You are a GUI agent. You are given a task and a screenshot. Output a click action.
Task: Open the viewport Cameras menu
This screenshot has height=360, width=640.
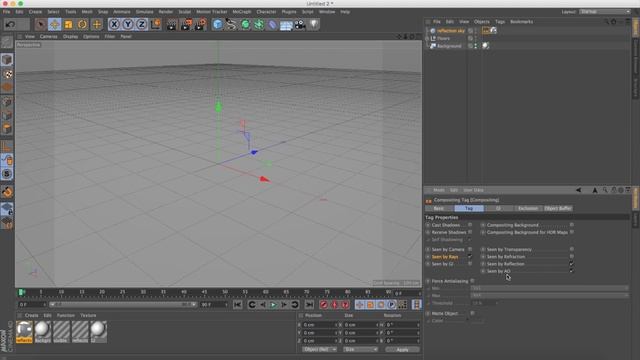point(49,36)
